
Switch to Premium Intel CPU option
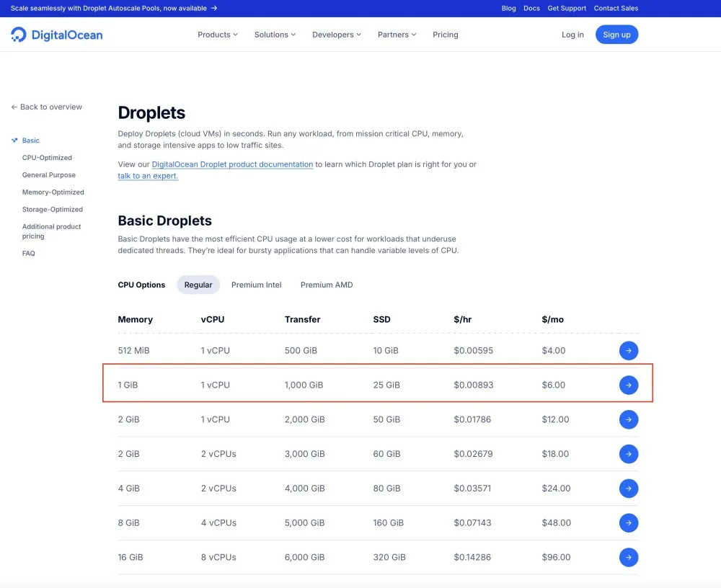click(x=256, y=285)
